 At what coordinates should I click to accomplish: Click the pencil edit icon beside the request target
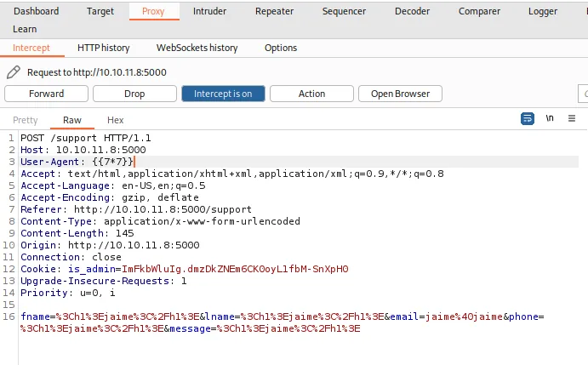click(14, 72)
